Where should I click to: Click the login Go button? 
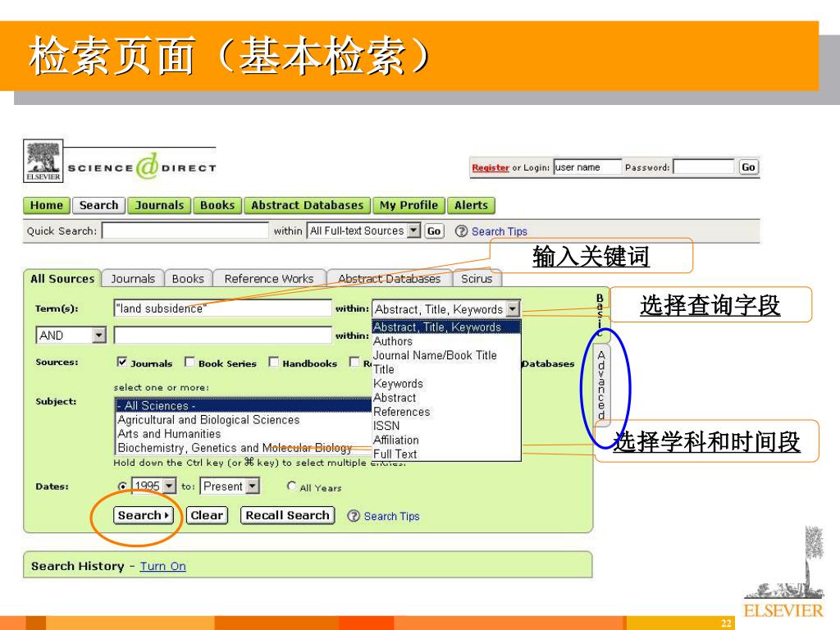pyautogui.click(x=748, y=167)
